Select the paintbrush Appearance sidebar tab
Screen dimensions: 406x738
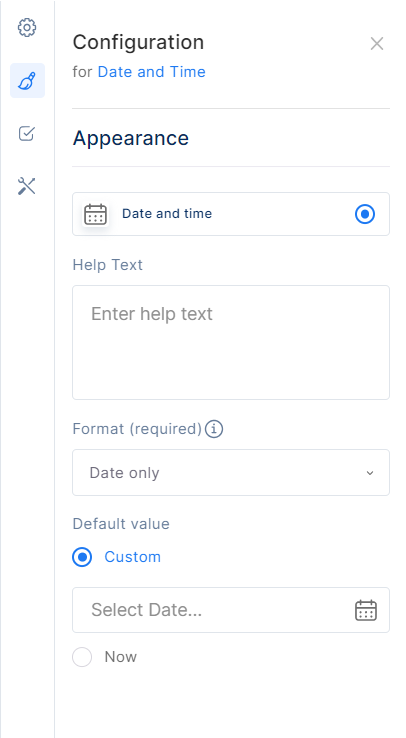[x=27, y=80]
